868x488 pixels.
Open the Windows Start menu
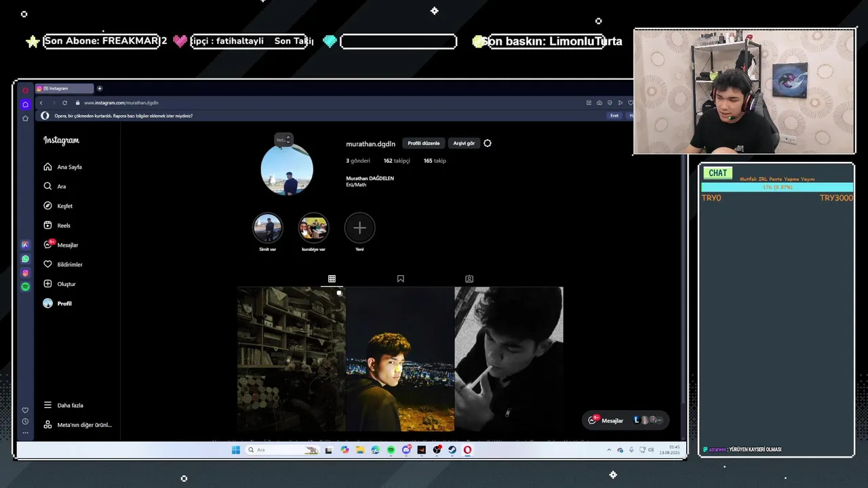tap(235, 450)
